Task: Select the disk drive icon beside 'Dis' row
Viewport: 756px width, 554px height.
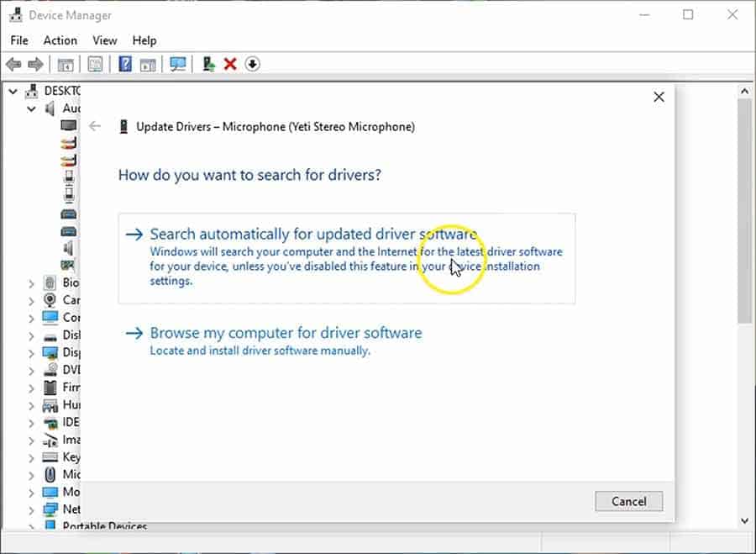Action: pyautogui.click(x=50, y=336)
